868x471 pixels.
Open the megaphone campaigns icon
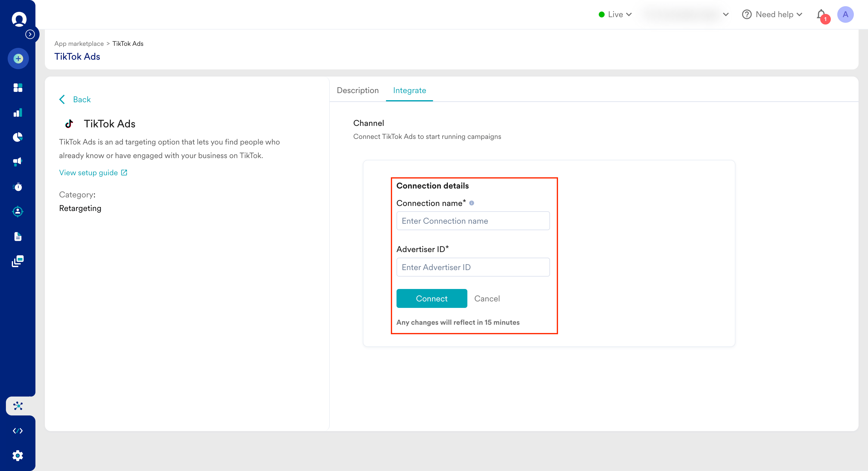coord(18,162)
